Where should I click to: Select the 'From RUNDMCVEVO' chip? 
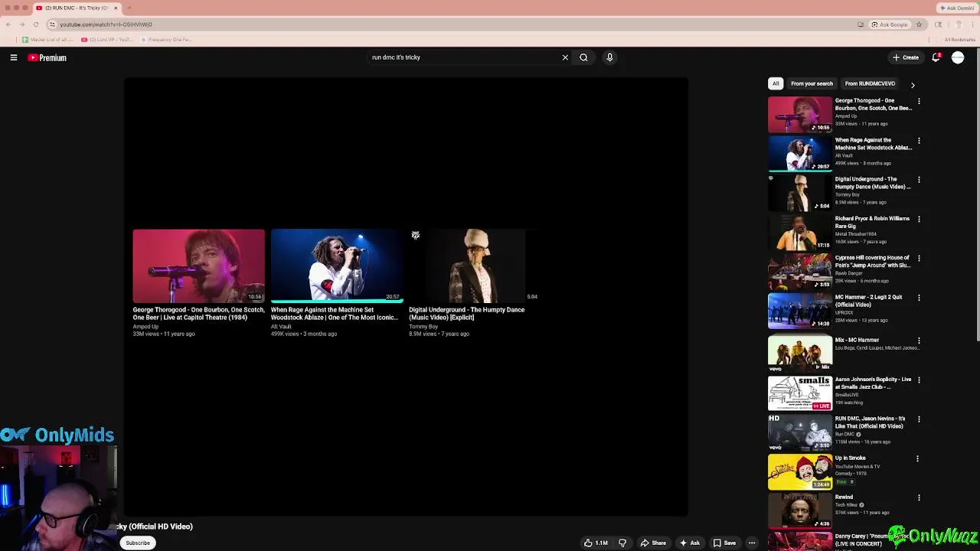pos(870,83)
